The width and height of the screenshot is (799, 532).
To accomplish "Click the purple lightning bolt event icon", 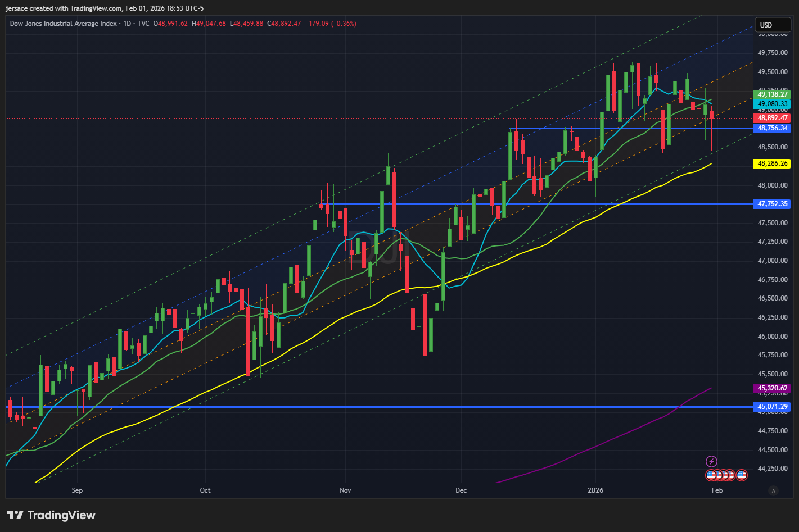I will 711,462.
